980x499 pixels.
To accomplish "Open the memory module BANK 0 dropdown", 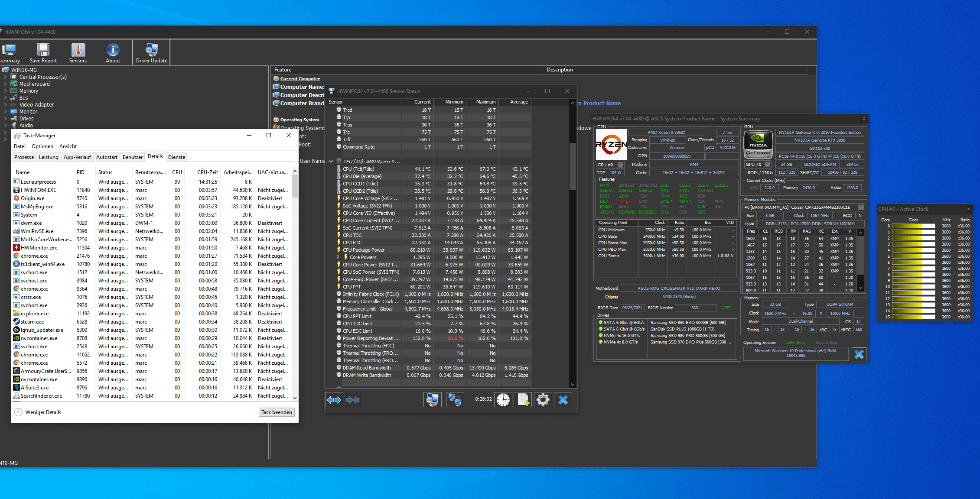I will pos(861,207).
